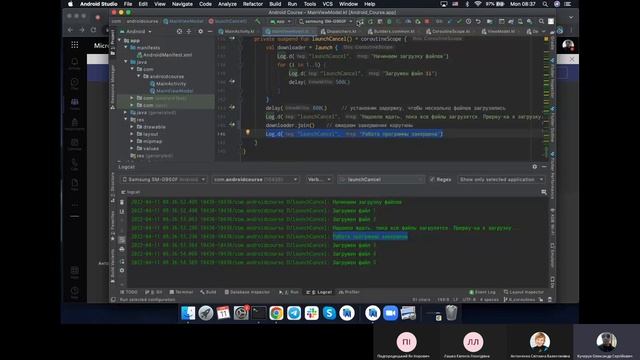Expand the drawable folder in project tree
The height and width of the screenshot is (360, 640).
point(132,127)
